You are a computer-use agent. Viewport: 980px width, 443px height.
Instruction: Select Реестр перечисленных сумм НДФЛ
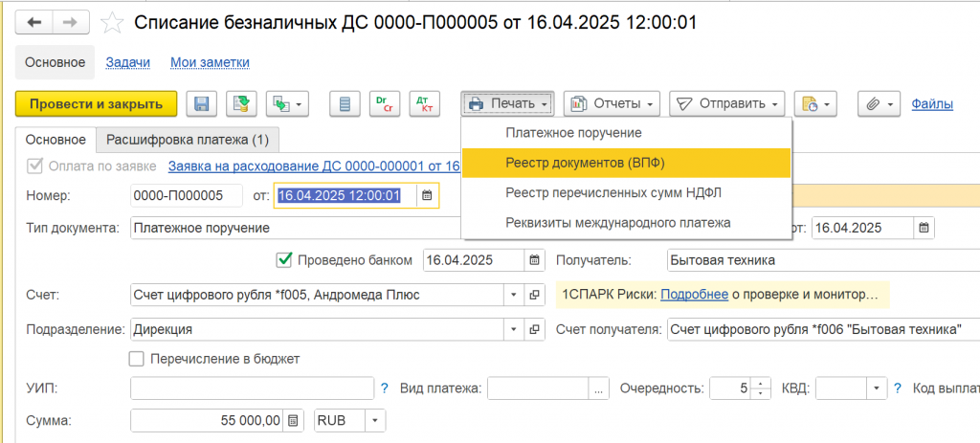626,193
